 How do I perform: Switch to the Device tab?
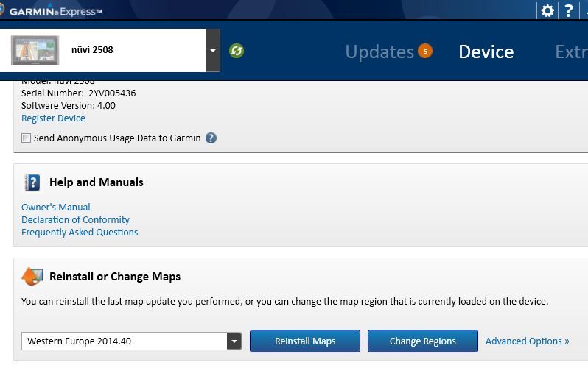486,52
